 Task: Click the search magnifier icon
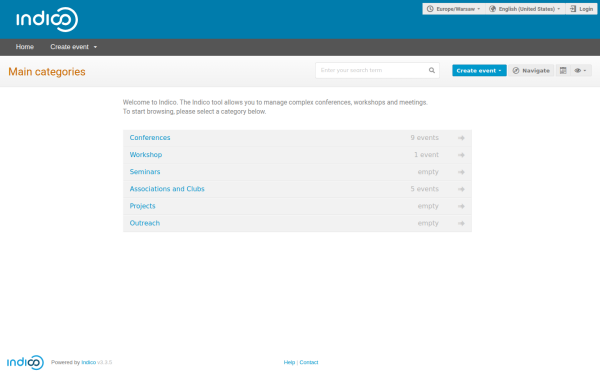pyautogui.click(x=432, y=70)
